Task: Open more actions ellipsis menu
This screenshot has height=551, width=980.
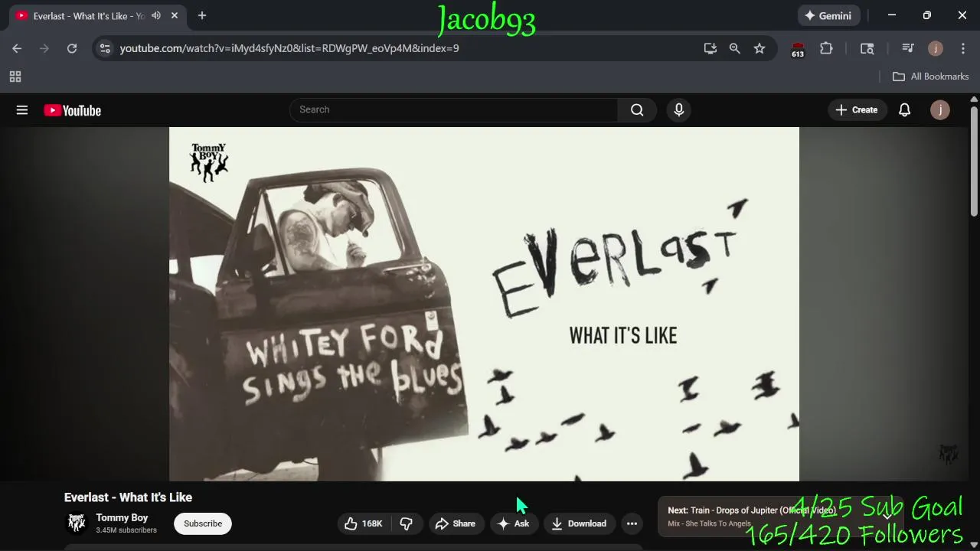Action: pyautogui.click(x=632, y=523)
